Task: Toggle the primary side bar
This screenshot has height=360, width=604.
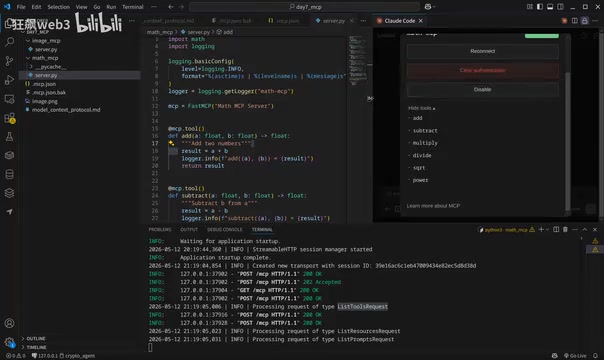Action: point(540,7)
